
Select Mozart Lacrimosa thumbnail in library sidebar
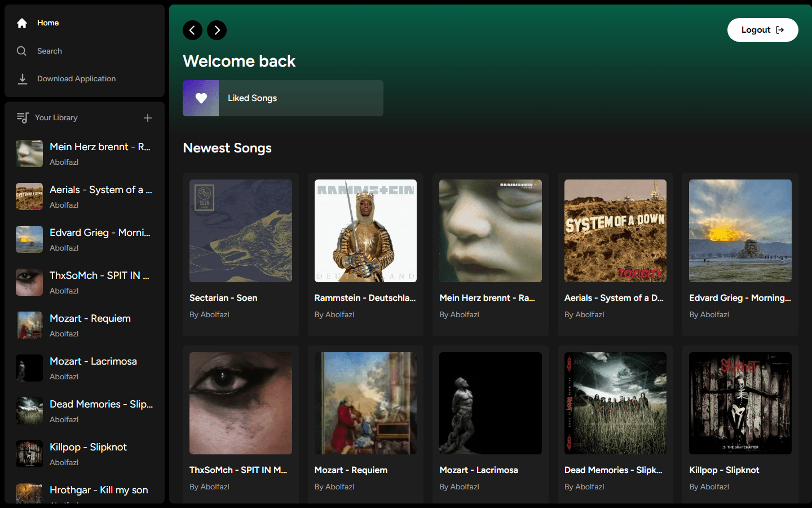coord(29,368)
